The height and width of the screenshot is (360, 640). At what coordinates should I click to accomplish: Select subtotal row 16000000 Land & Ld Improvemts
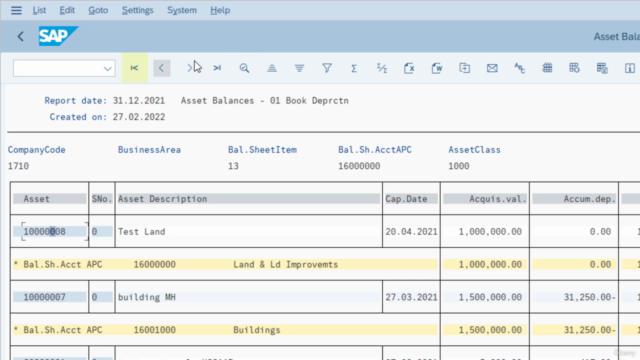coord(225,264)
